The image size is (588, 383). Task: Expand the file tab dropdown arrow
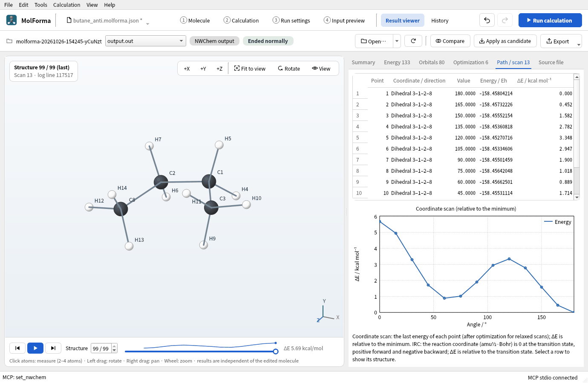pos(147,23)
